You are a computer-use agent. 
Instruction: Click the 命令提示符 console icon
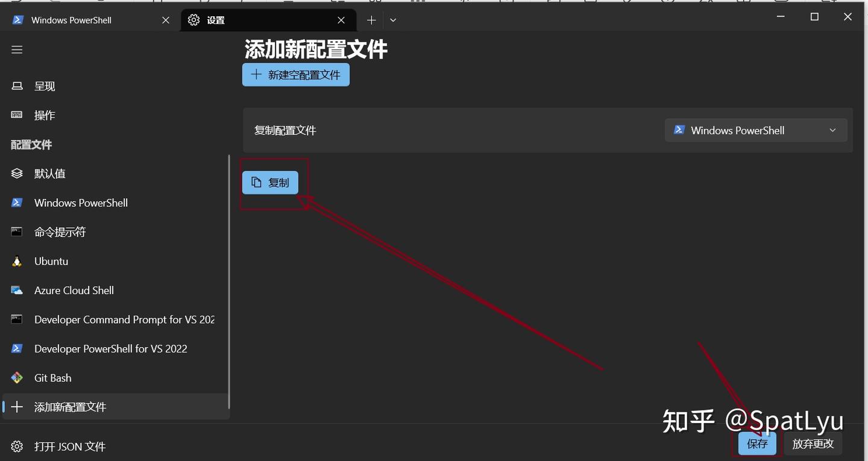coord(16,231)
